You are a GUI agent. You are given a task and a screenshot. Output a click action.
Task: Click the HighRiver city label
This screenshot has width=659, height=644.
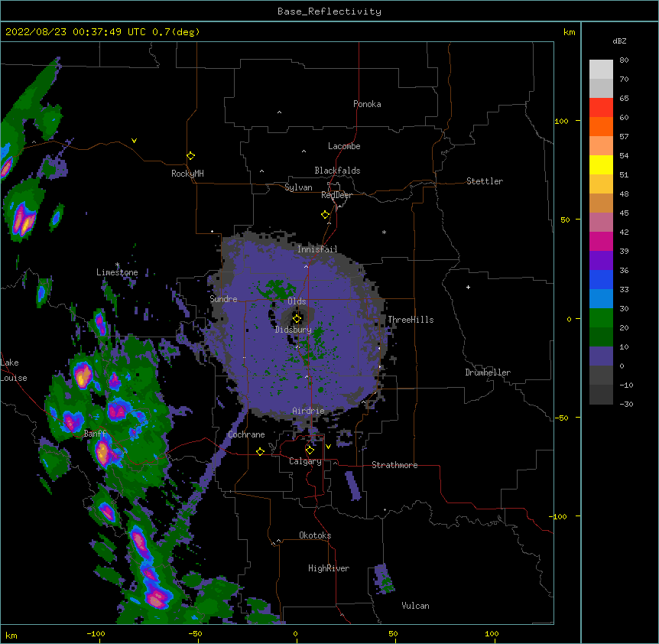click(329, 568)
